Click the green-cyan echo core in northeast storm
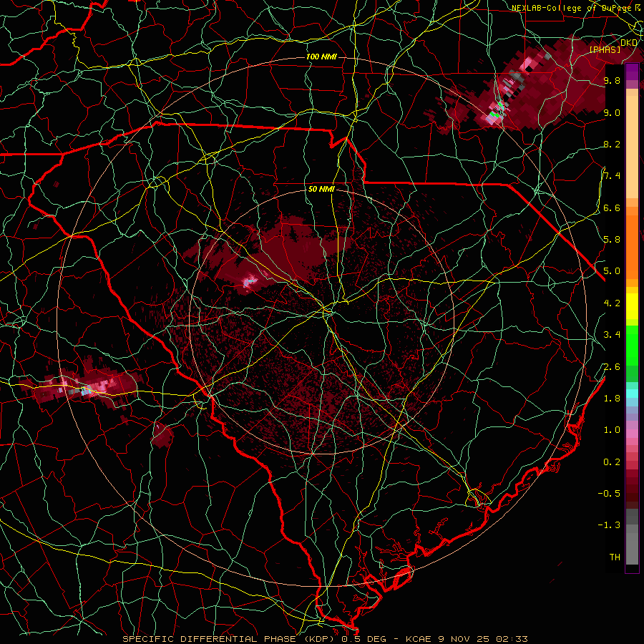The width and height of the screenshot is (644, 644). coord(496,114)
